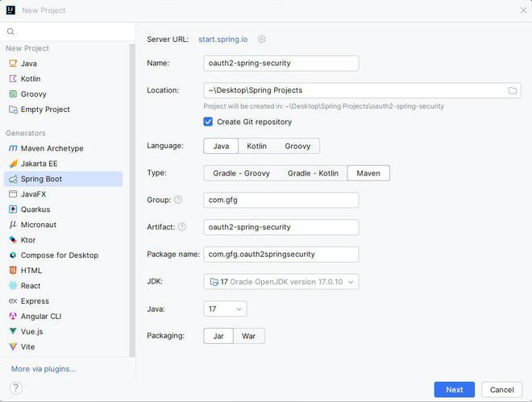Screen dimensions: 532x402
Task: Choose the Micronaut generator
Action: pos(39,225)
